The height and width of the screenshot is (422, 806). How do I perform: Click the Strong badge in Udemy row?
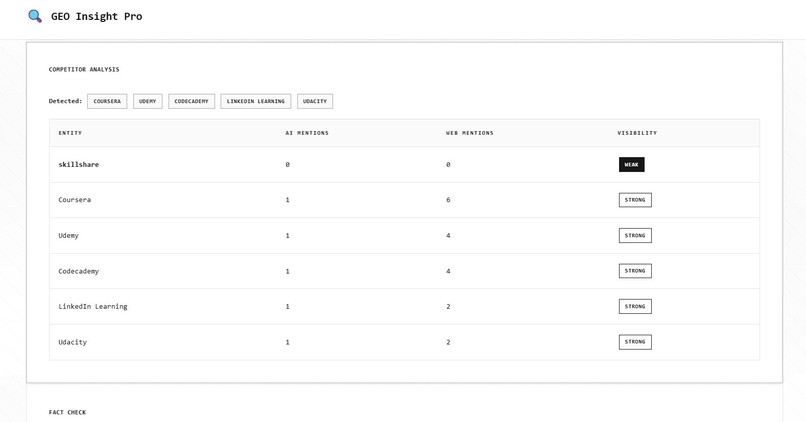coord(635,235)
